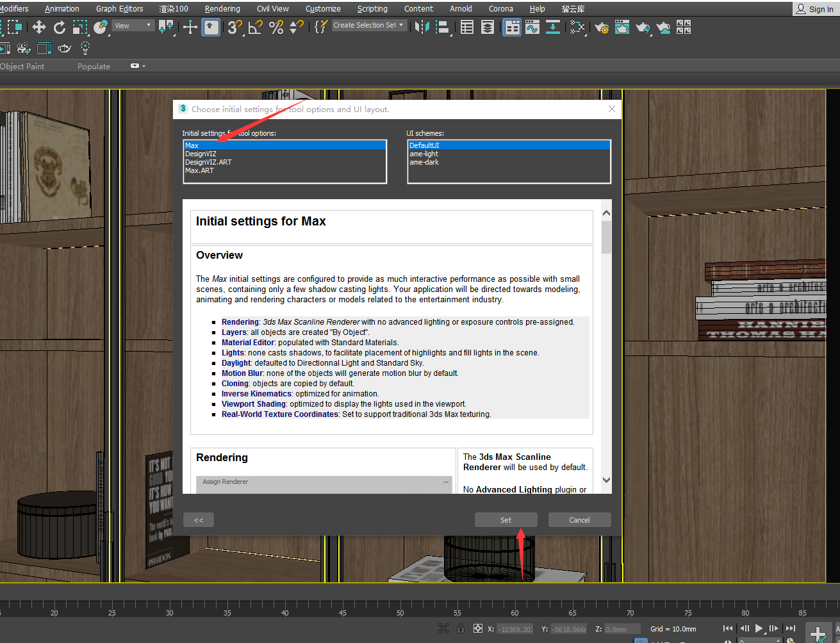The height and width of the screenshot is (643, 840).
Task: Toggle Select and Manipulate tool
Action: pyautogui.click(x=190, y=27)
